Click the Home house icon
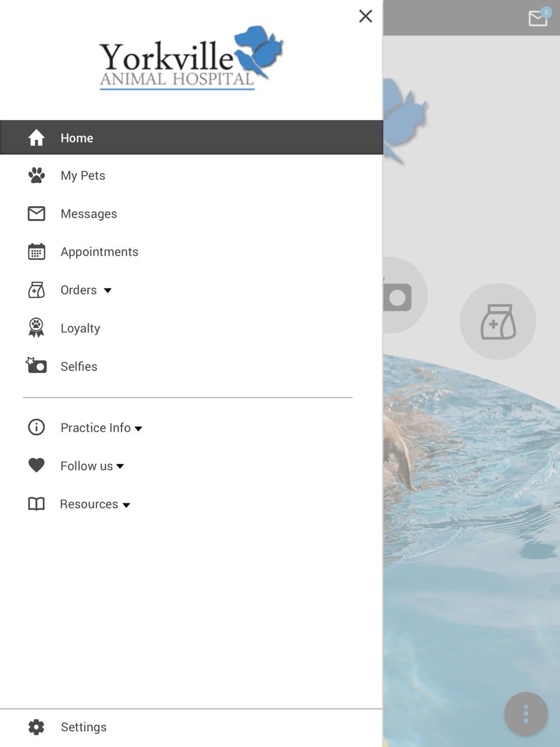Screen dimensions: 560x747 point(36,138)
